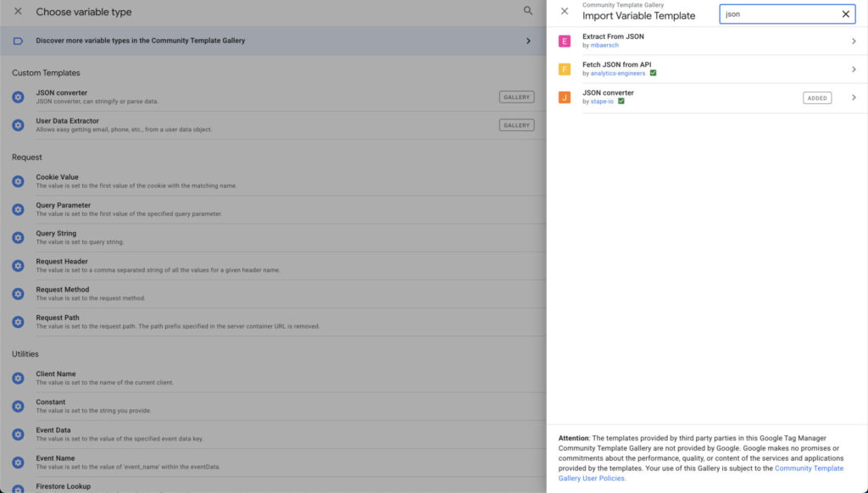Click the Request Header variable icon
Screen dimensions: 868x493
pos(18,266)
